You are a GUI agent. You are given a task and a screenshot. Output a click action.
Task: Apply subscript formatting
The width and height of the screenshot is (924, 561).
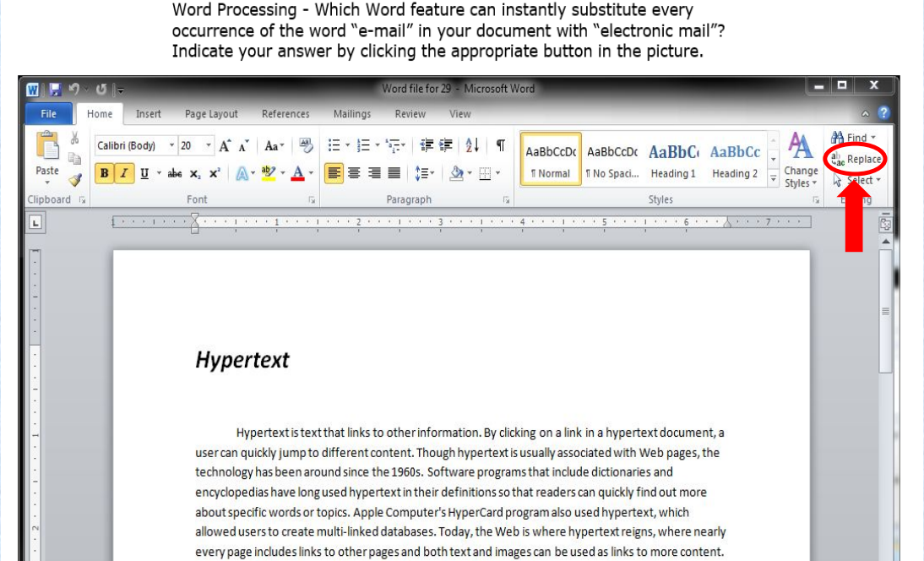[x=195, y=174]
